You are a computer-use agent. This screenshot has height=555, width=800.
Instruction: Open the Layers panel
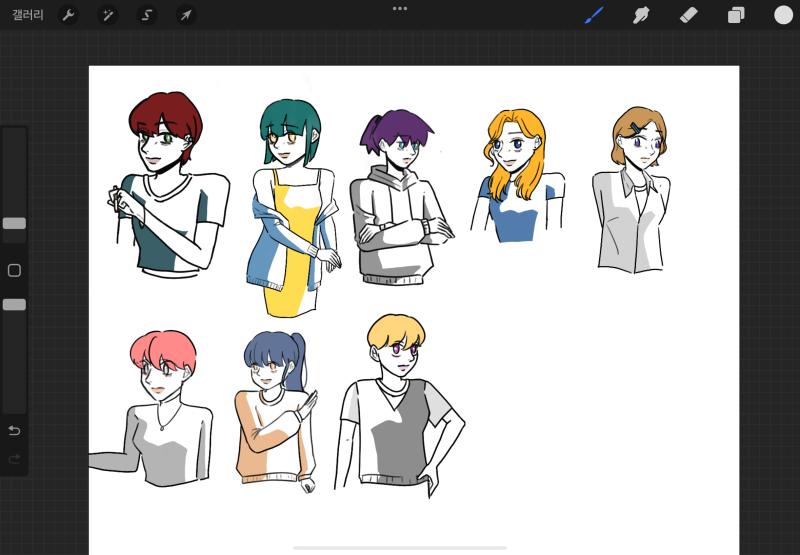(x=736, y=15)
